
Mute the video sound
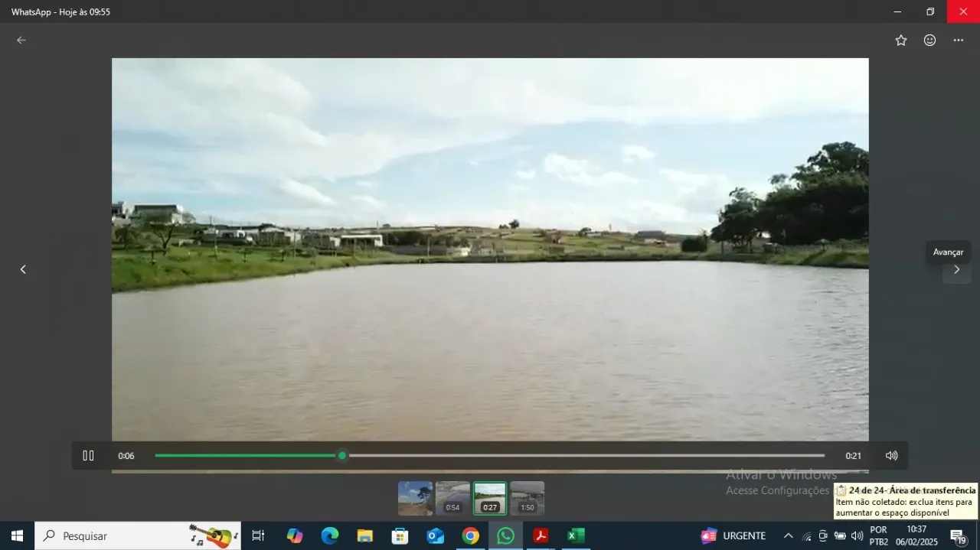(x=891, y=455)
